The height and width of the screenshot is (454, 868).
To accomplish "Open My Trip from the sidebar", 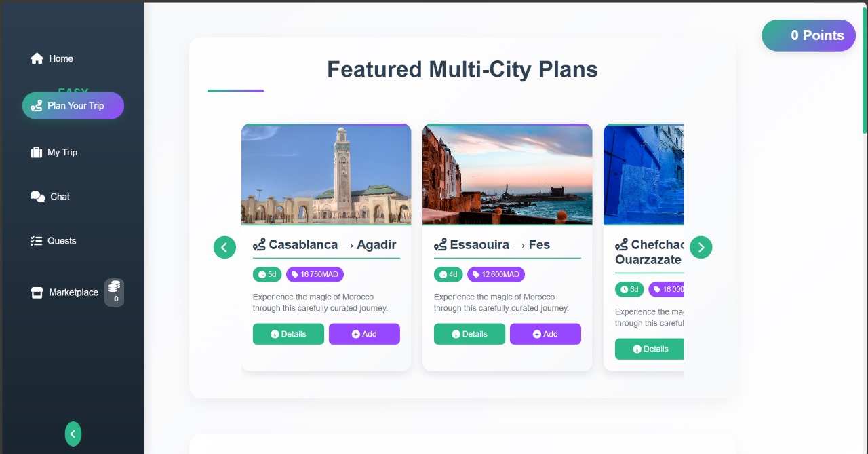I will coord(54,153).
